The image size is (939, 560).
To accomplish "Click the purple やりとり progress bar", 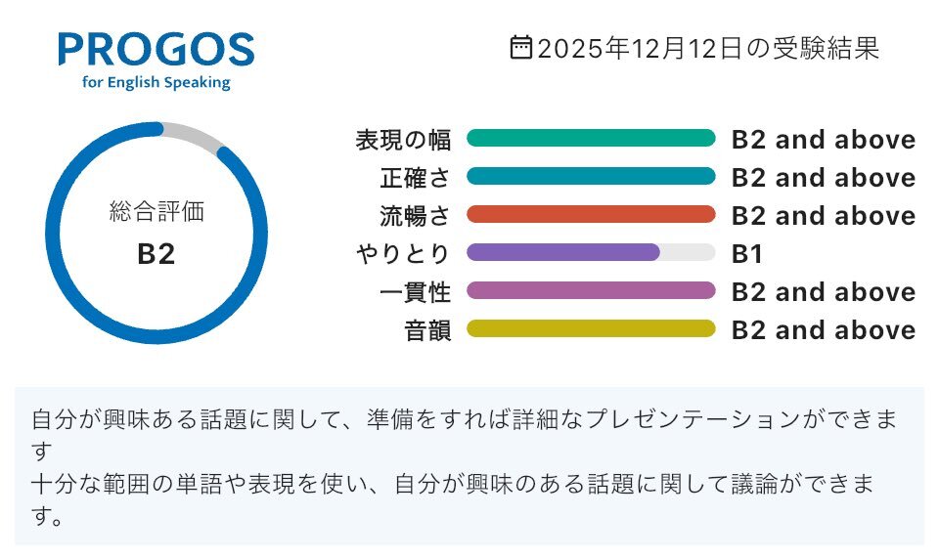I will pyautogui.click(x=563, y=253).
